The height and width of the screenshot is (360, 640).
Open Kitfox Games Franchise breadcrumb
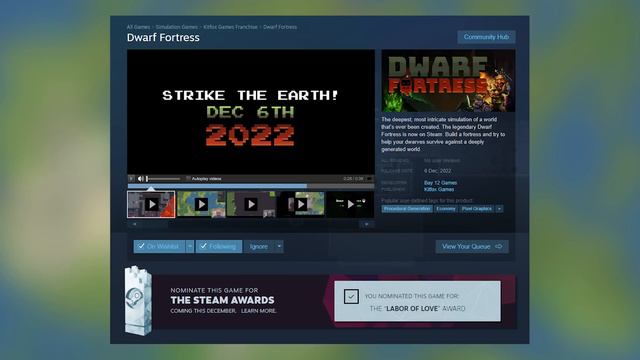point(230,27)
